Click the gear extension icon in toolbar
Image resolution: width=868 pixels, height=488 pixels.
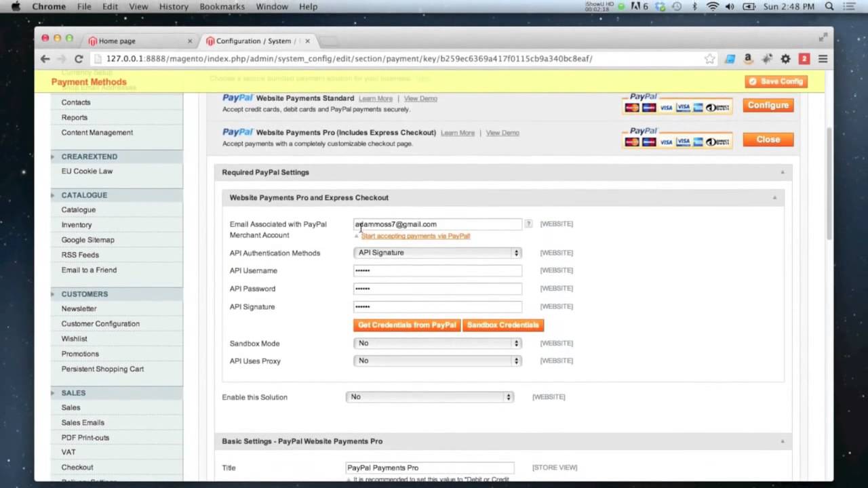point(785,59)
